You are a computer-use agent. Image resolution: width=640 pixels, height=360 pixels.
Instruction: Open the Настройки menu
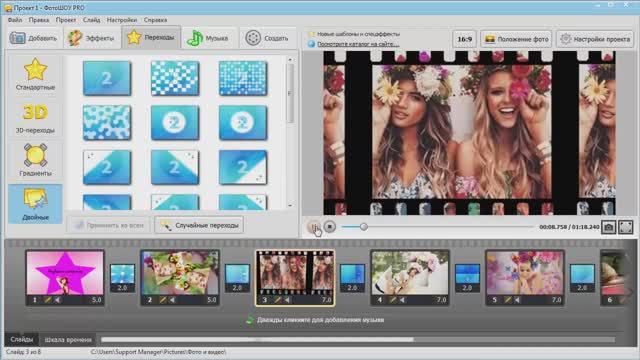[122, 20]
